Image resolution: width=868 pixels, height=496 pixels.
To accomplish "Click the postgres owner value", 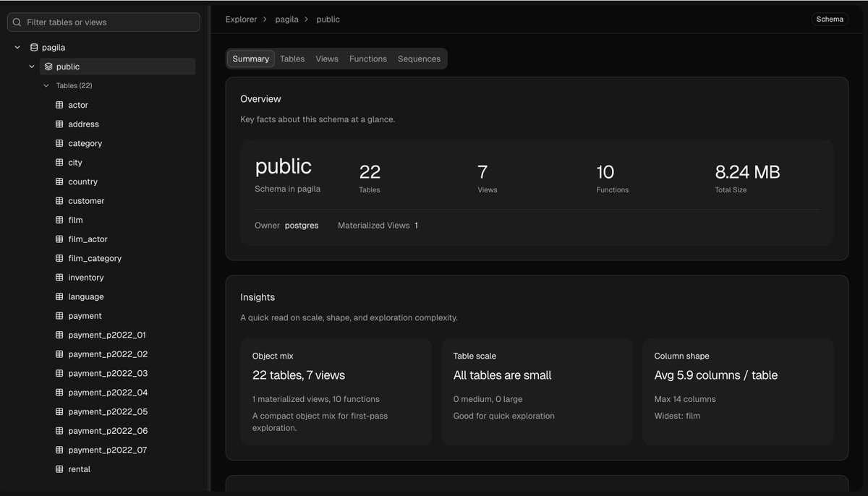I will [302, 226].
